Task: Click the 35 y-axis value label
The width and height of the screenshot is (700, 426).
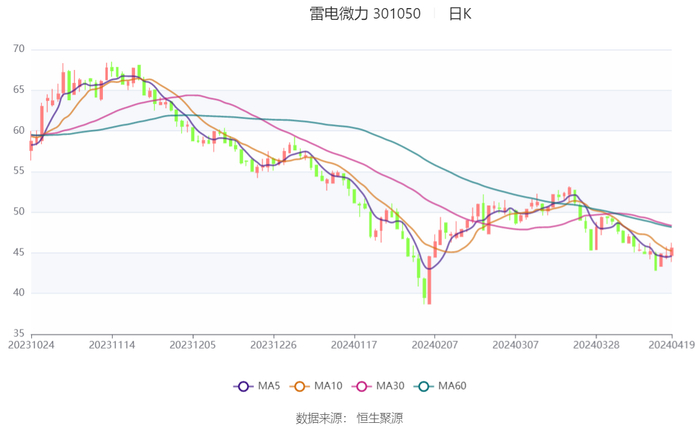Action: pyautogui.click(x=19, y=334)
